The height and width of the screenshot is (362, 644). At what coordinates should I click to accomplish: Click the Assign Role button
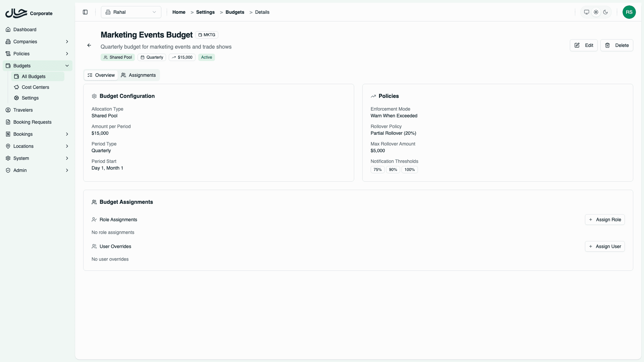605,220
